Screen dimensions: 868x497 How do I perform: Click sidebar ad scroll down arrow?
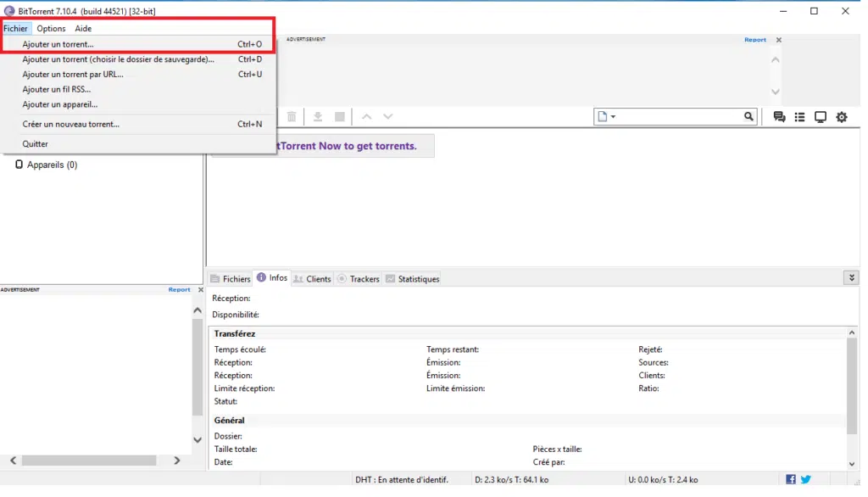coord(198,440)
